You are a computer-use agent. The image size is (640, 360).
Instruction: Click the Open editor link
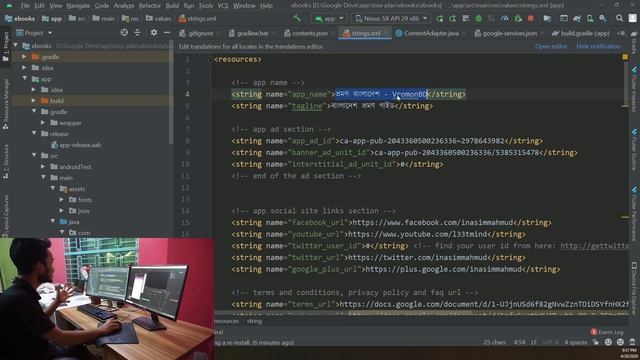pyautogui.click(x=551, y=47)
